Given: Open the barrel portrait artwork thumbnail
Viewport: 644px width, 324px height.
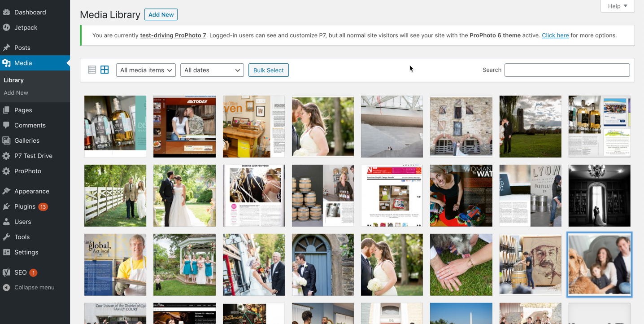Looking at the screenshot, I should click(x=531, y=265).
